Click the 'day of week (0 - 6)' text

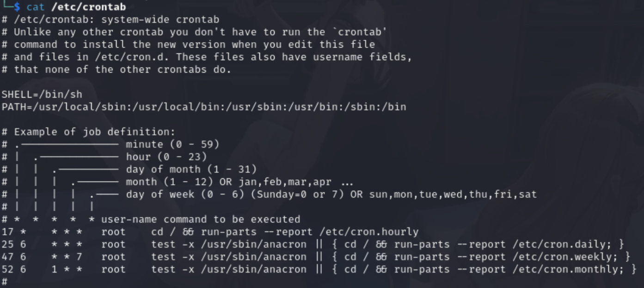(185, 194)
